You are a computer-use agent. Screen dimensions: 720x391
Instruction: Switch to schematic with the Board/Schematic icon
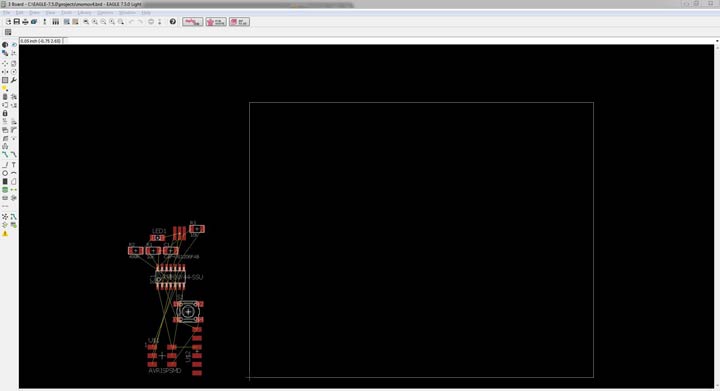(x=45, y=22)
